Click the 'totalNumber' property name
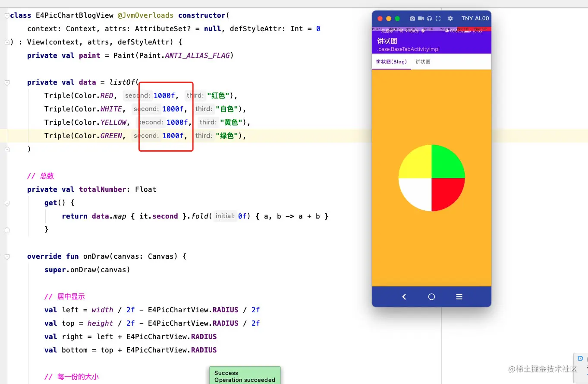 (102, 190)
